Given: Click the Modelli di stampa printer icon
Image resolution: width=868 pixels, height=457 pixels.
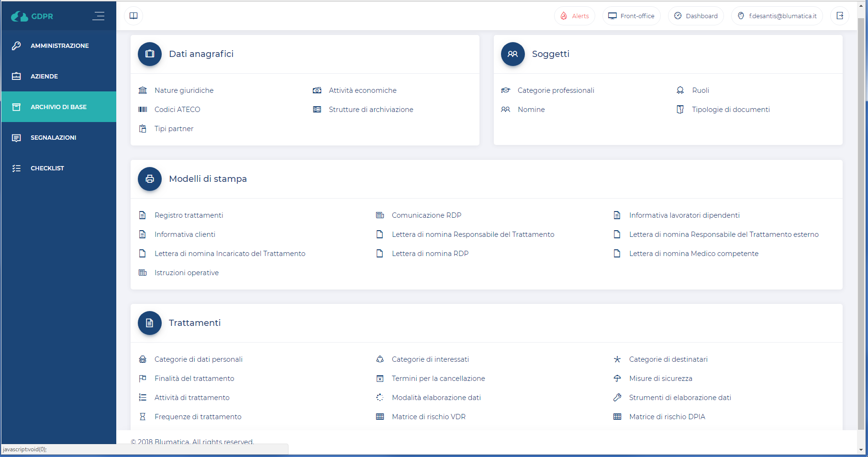Looking at the screenshot, I should pyautogui.click(x=150, y=179).
